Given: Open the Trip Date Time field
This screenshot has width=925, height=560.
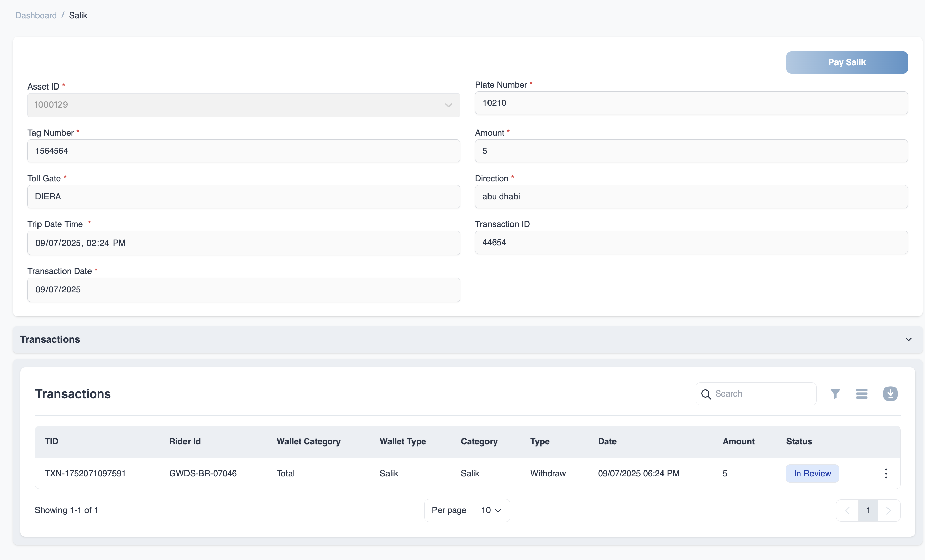Looking at the screenshot, I should coord(244,243).
